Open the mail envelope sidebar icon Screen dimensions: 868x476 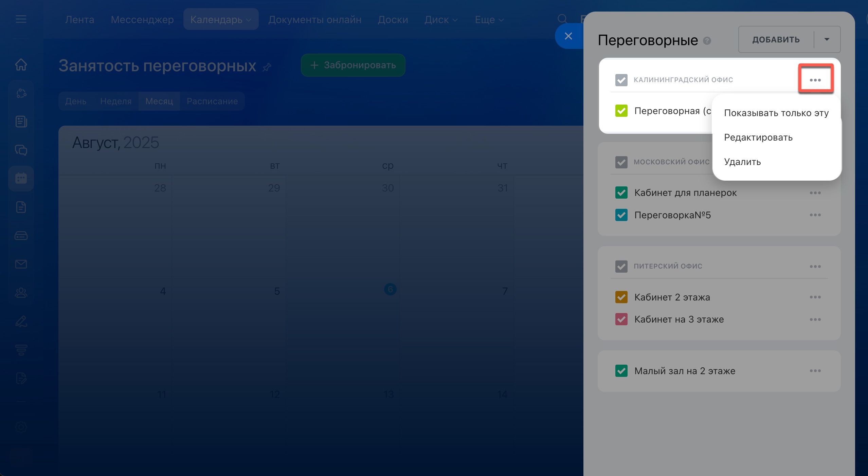click(x=21, y=264)
